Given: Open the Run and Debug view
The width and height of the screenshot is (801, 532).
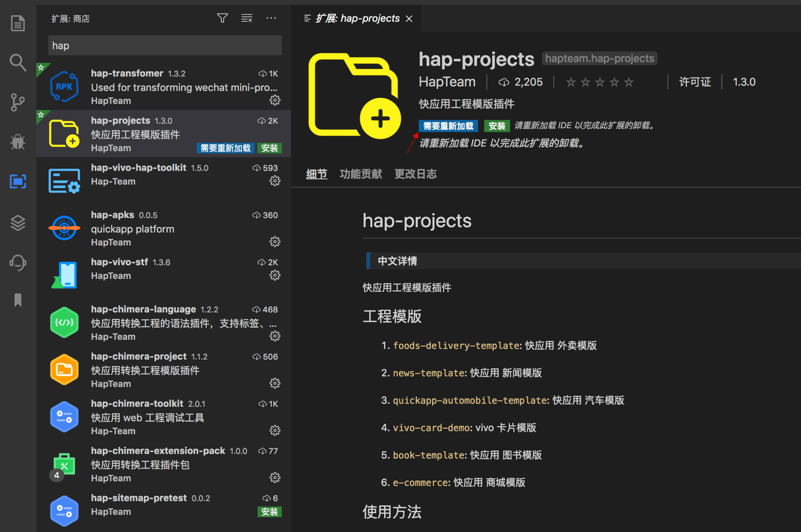Looking at the screenshot, I should click(x=17, y=141).
